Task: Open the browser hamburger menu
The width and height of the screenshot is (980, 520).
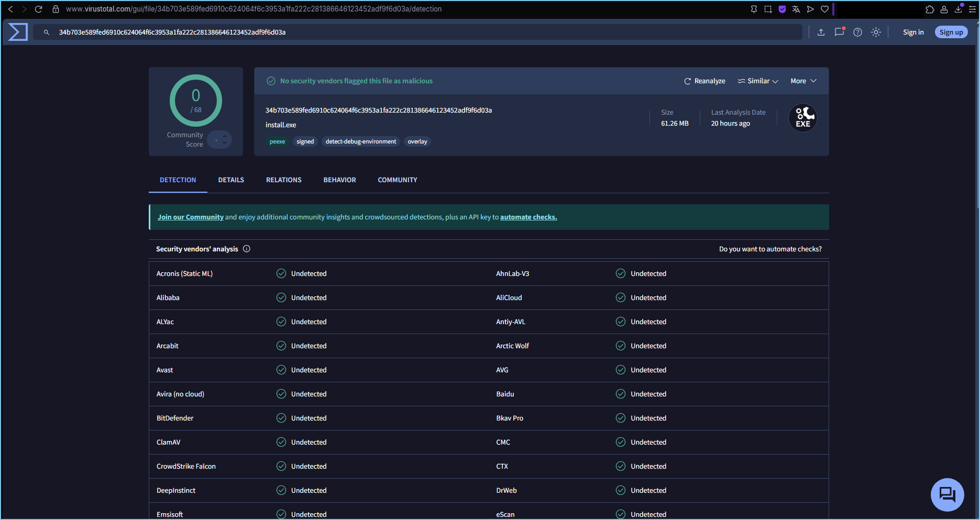Action: (x=973, y=9)
